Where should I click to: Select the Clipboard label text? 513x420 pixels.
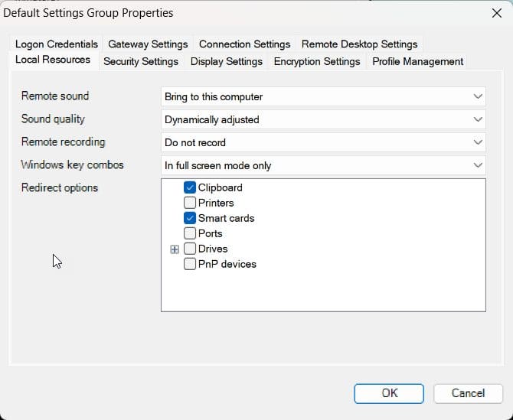tap(221, 187)
